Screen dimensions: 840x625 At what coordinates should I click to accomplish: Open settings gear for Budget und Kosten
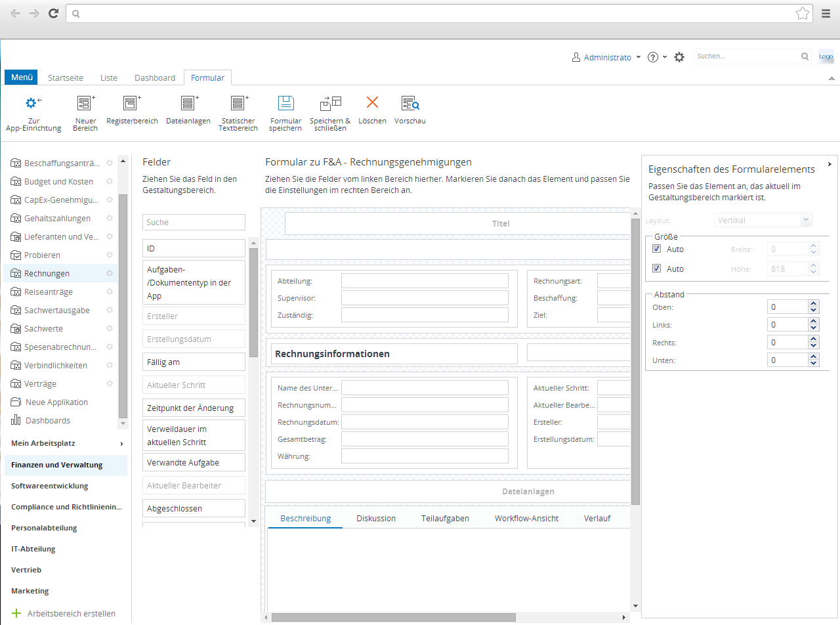tap(110, 181)
